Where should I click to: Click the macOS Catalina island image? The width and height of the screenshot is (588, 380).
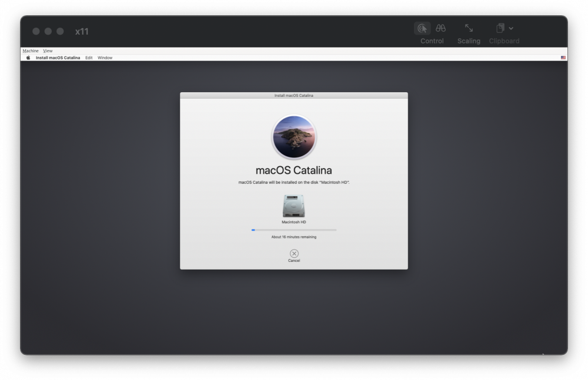point(294,137)
